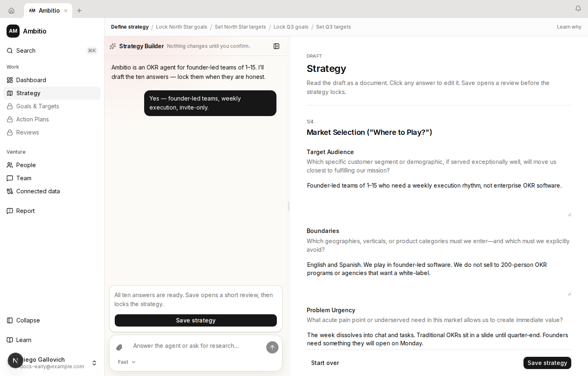Open notifications bell icon
The height and width of the screenshot is (376, 588).
tap(578, 8)
